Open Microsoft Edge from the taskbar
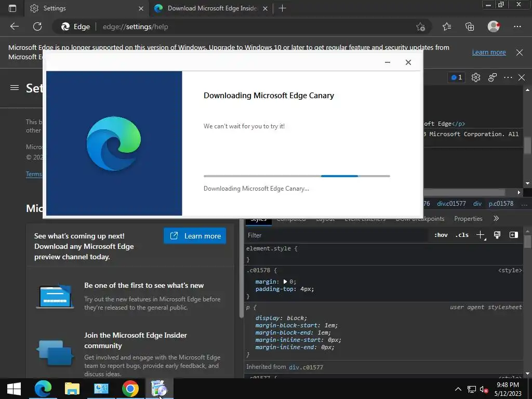Image resolution: width=532 pixels, height=399 pixels. pyautogui.click(x=43, y=389)
